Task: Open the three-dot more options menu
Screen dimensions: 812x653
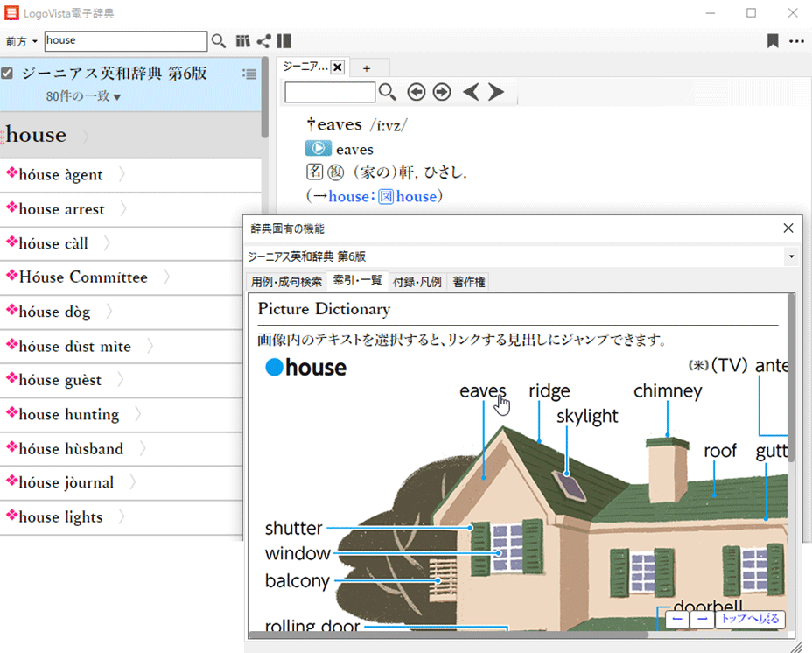Action: coord(796,41)
